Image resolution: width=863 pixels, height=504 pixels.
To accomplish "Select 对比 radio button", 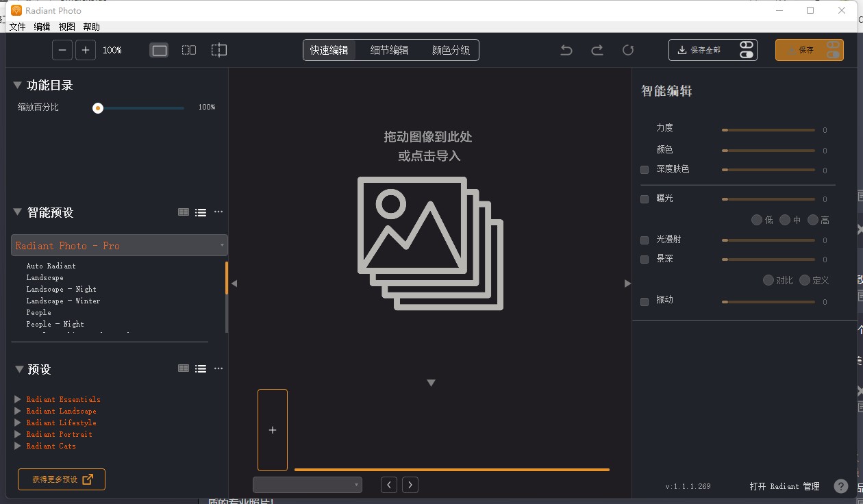I will (x=768, y=280).
